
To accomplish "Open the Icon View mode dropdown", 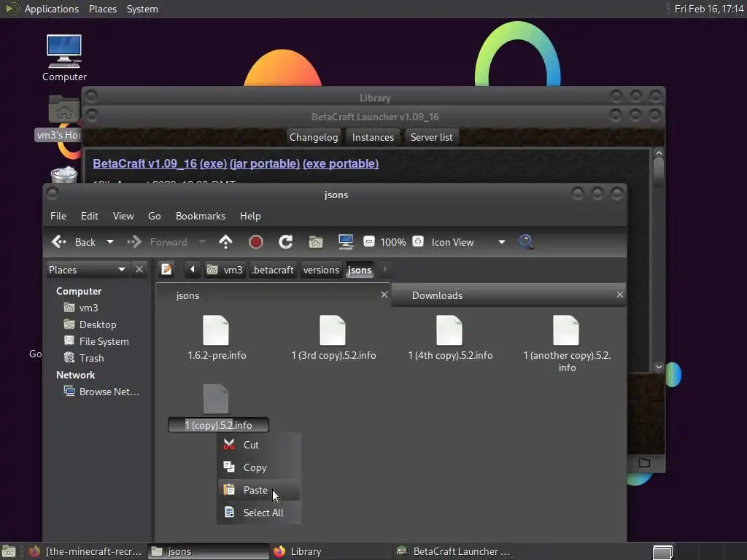I will [468, 242].
